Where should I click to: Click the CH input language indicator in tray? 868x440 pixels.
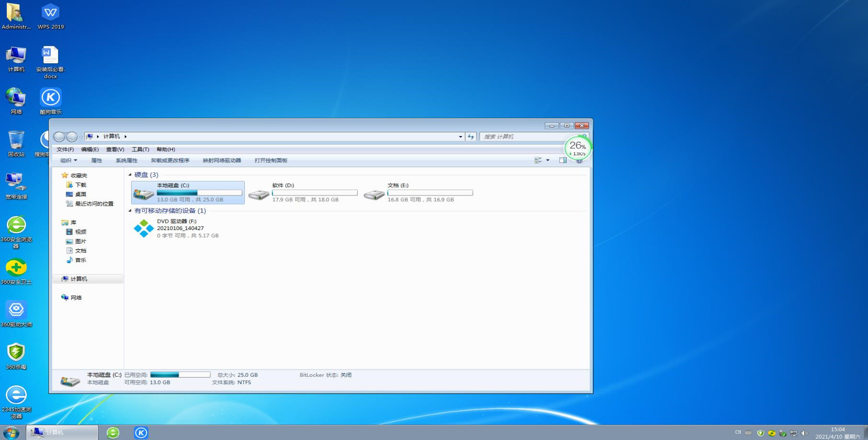click(x=738, y=432)
